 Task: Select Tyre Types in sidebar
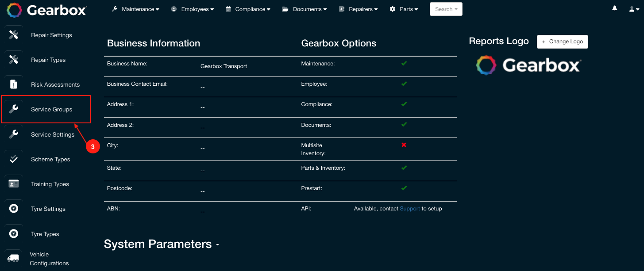(45, 234)
